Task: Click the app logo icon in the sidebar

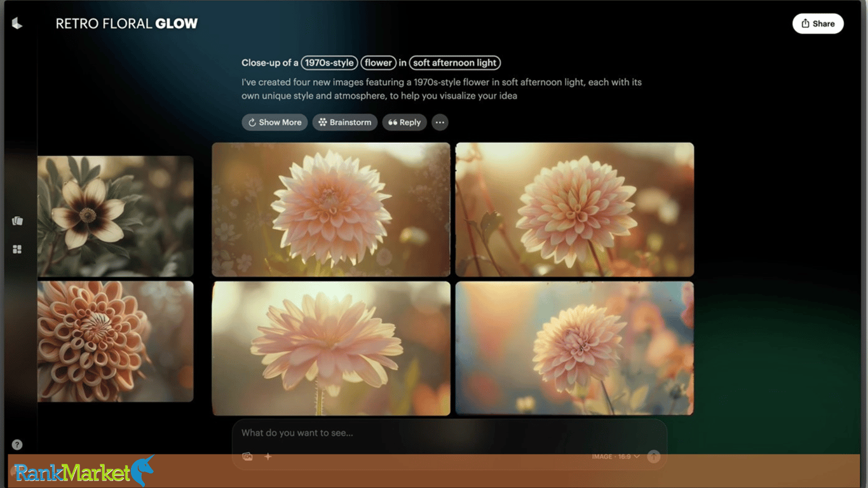Action: [17, 24]
